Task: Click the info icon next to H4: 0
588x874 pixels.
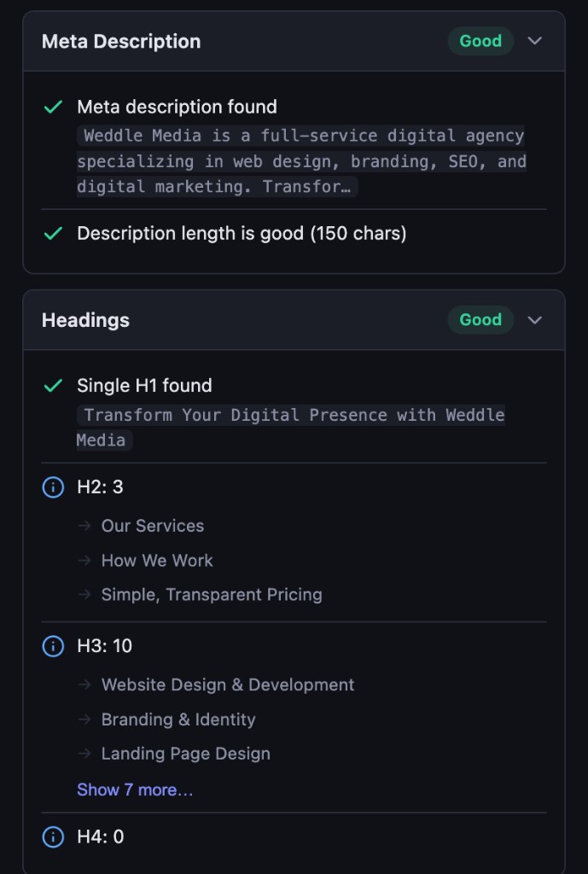Action: 52,837
